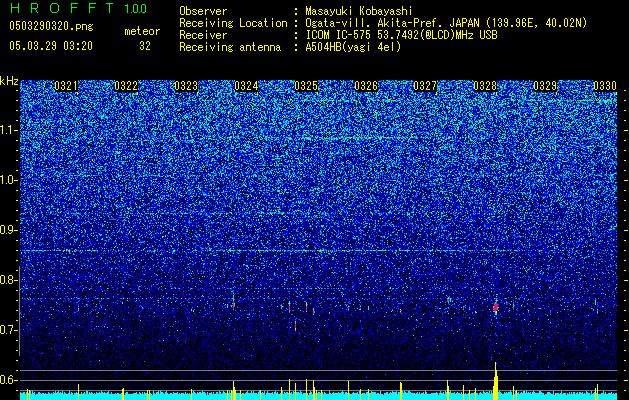This screenshot has height=400, width=629.
Task: Click the Receiving Location label
Action: tap(233, 23)
